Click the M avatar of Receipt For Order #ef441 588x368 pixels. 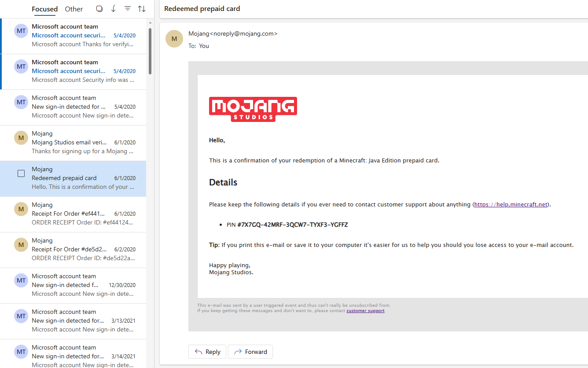pos(21,209)
